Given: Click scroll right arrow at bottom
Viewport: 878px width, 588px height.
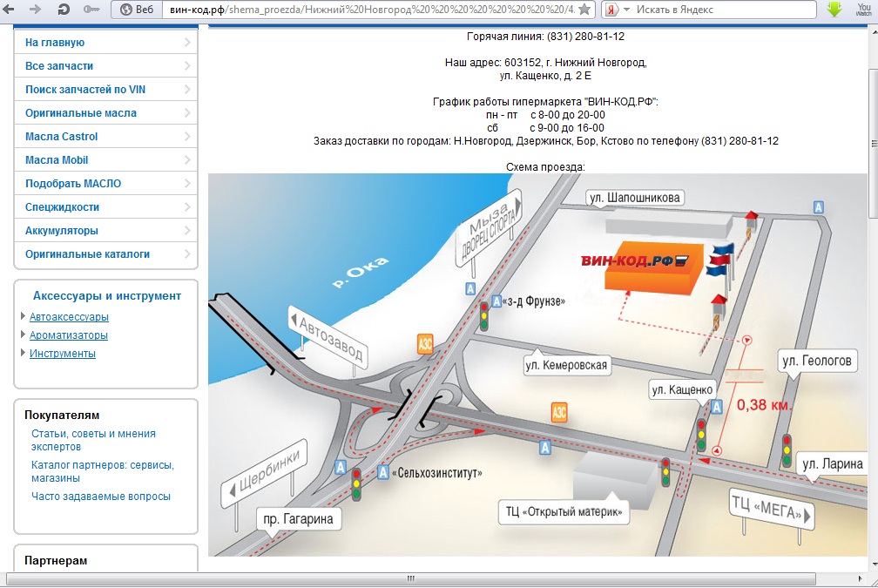Looking at the screenshot, I should pyautogui.click(x=861, y=578).
